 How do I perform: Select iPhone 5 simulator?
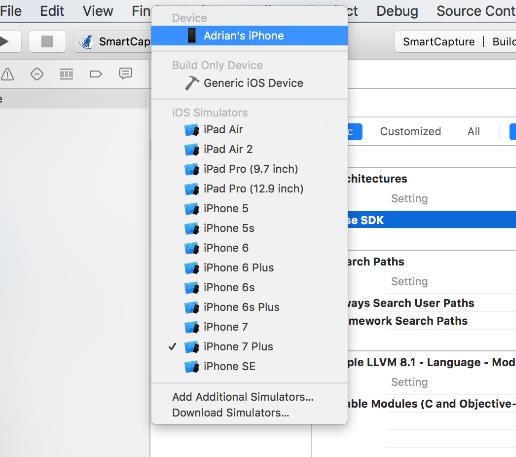click(249, 208)
